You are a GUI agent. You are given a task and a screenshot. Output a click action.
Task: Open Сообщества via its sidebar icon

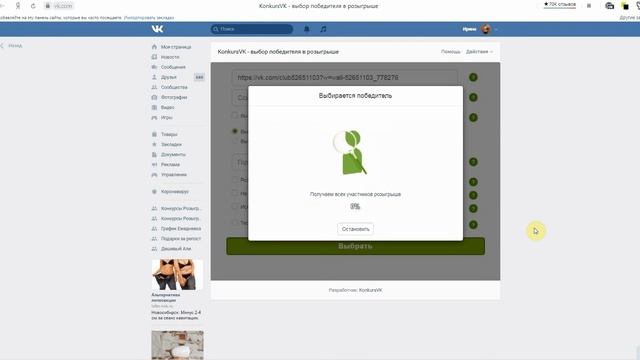tap(154, 87)
